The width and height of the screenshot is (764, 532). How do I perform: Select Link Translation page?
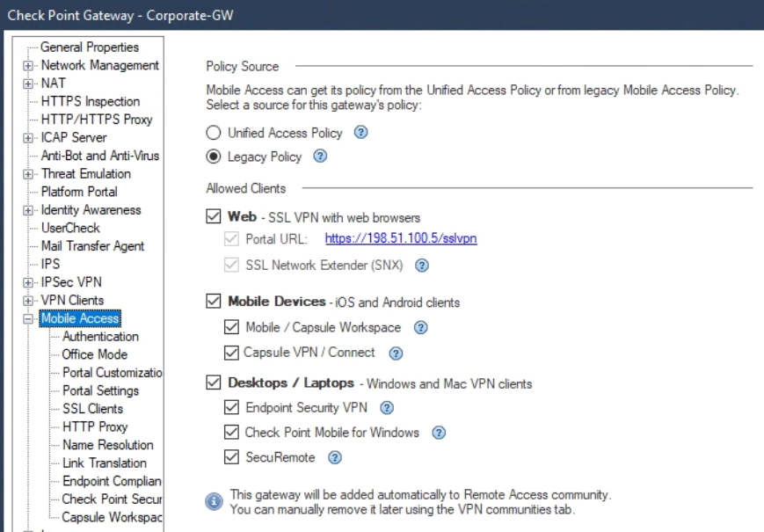(105, 463)
